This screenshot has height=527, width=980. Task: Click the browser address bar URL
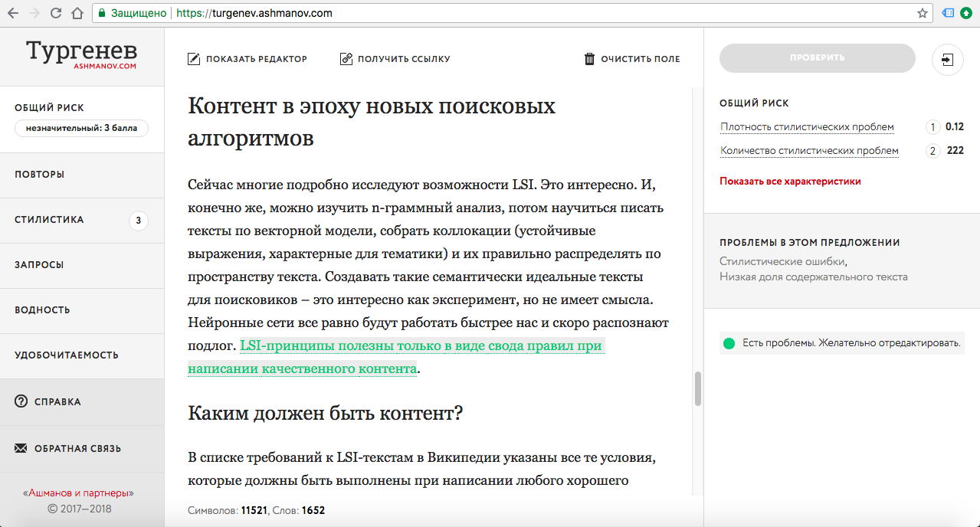[x=253, y=14]
